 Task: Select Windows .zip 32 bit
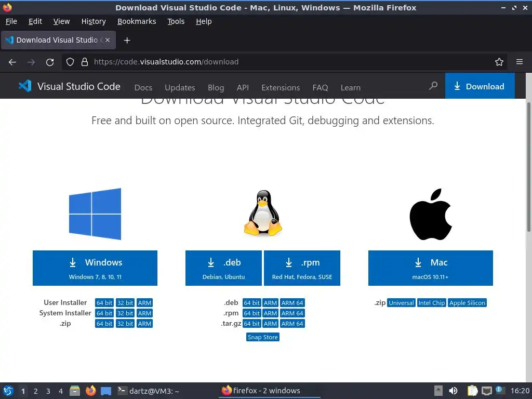click(125, 324)
